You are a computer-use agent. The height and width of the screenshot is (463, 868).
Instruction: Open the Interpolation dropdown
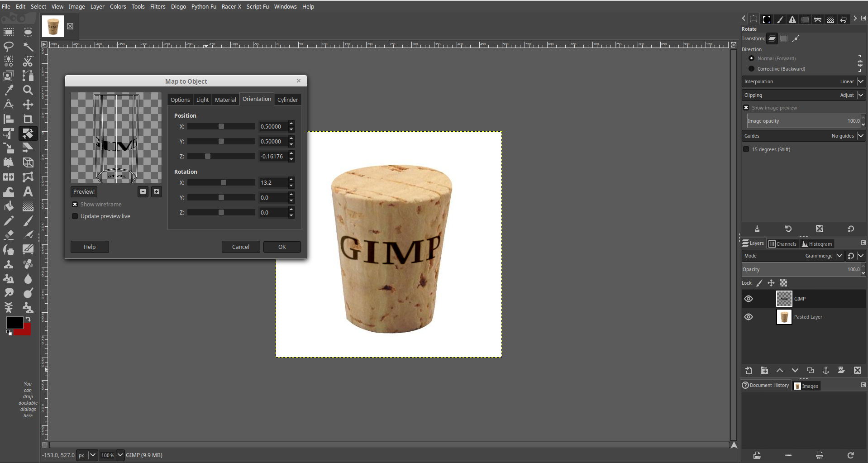[804, 81]
